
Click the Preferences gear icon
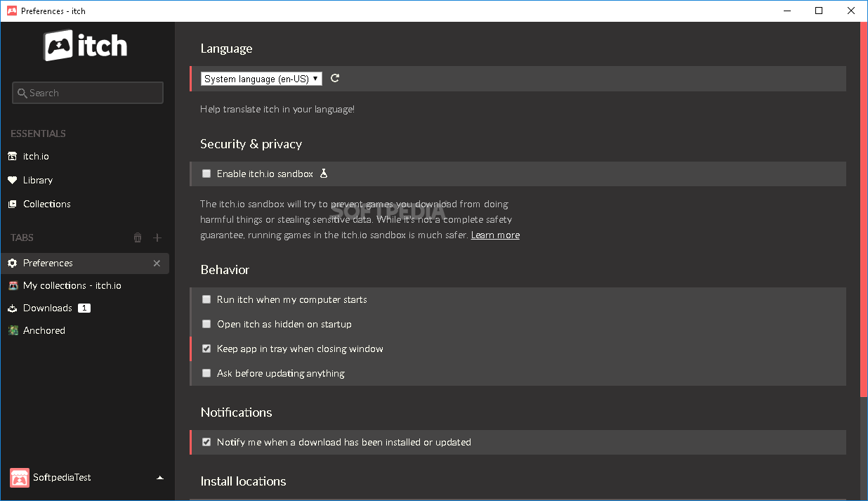[x=12, y=263]
